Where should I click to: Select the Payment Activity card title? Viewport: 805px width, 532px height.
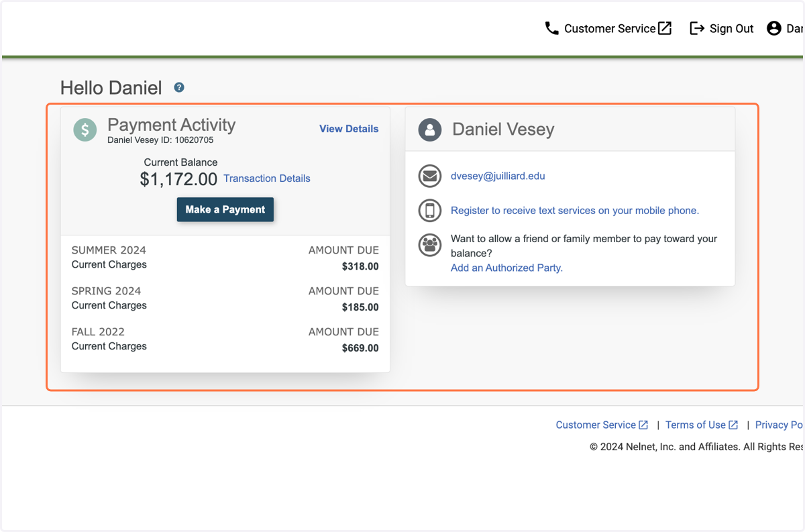(172, 125)
